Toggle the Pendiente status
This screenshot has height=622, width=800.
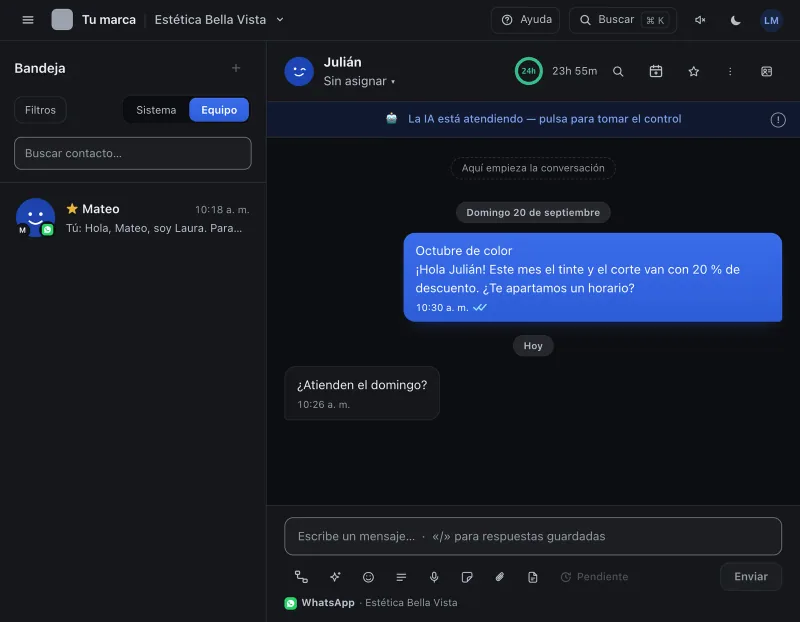point(594,577)
